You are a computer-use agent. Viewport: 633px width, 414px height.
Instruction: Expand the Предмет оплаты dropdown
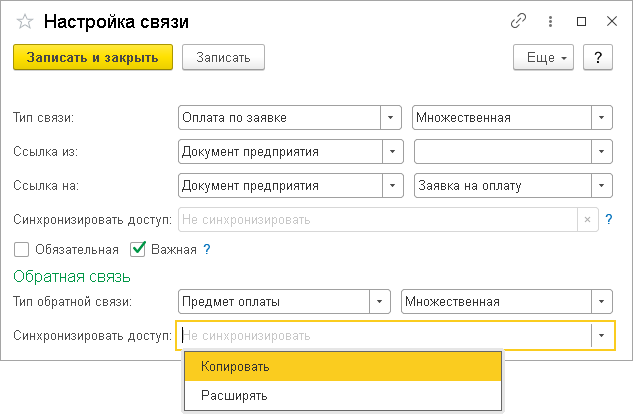click(379, 301)
